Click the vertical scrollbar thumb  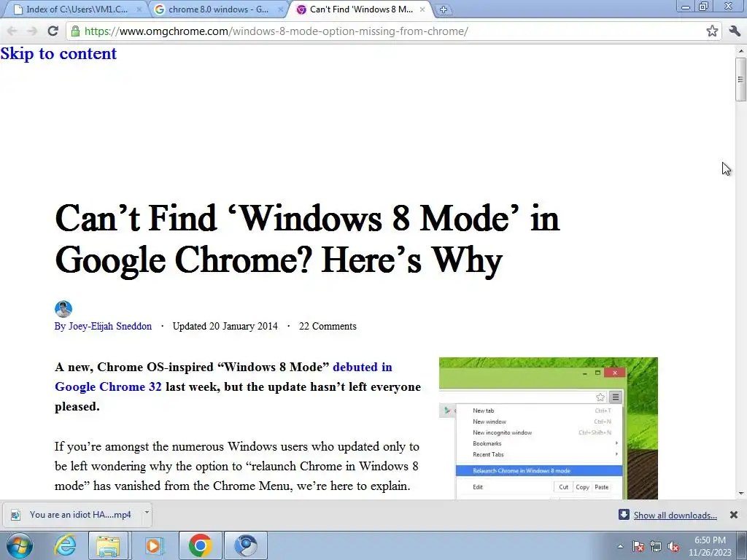(x=741, y=79)
